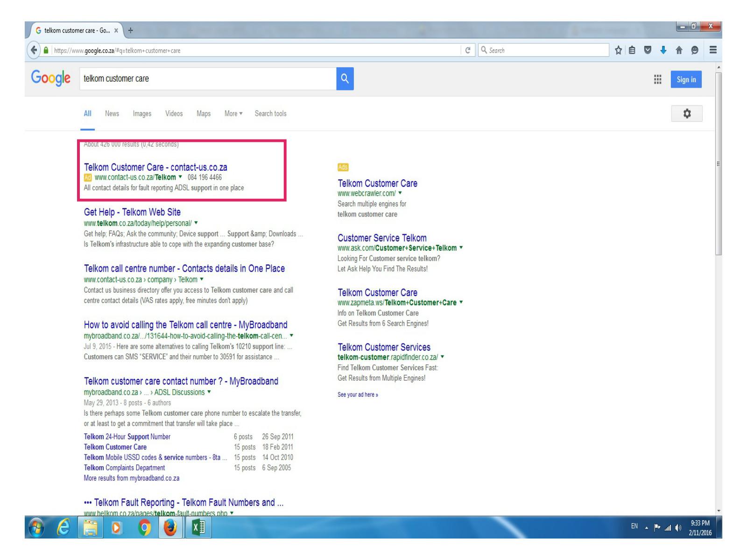Show bookmarks list icon in toolbar
This screenshot has width=747, height=560.
[x=632, y=50]
